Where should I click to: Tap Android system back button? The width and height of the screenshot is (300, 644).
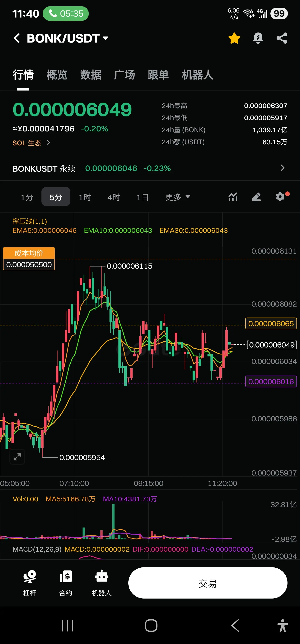235,625
